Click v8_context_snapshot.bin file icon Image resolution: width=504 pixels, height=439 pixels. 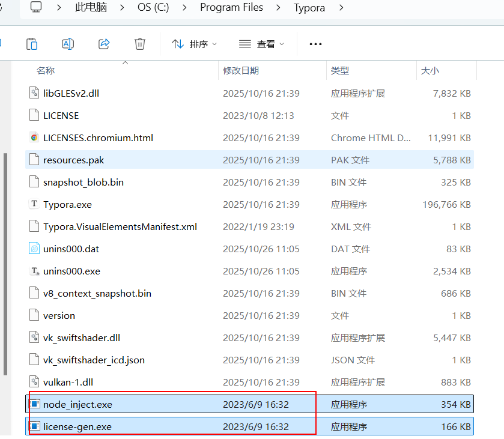click(34, 293)
